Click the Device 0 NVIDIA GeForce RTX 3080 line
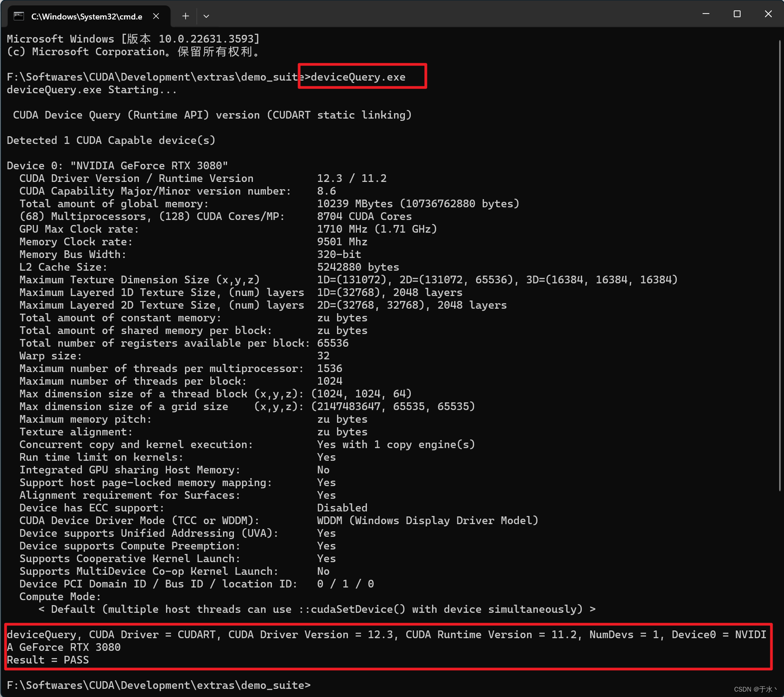 tap(117, 166)
